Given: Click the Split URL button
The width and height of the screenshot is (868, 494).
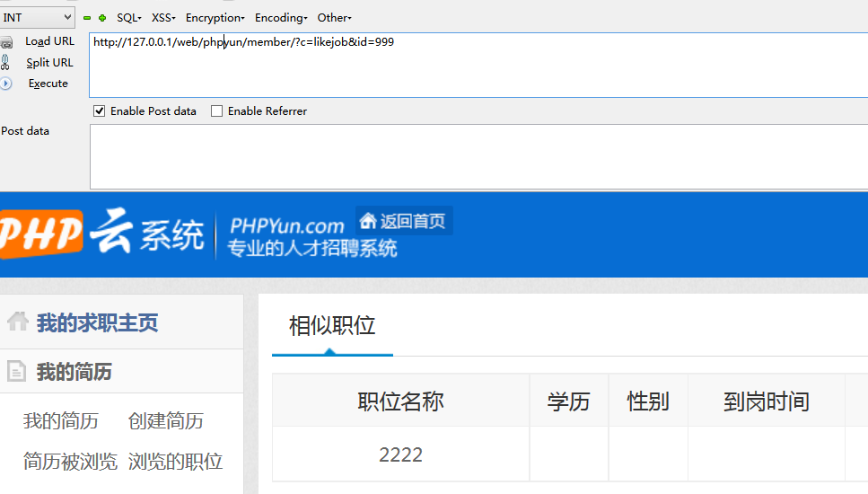Looking at the screenshot, I should point(50,63).
